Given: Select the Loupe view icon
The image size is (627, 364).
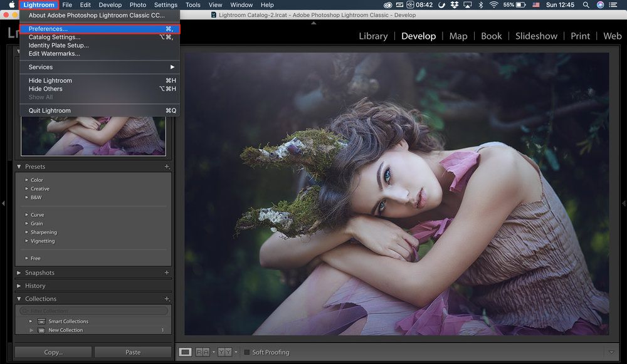Looking at the screenshot, I should tap(186, 352).
